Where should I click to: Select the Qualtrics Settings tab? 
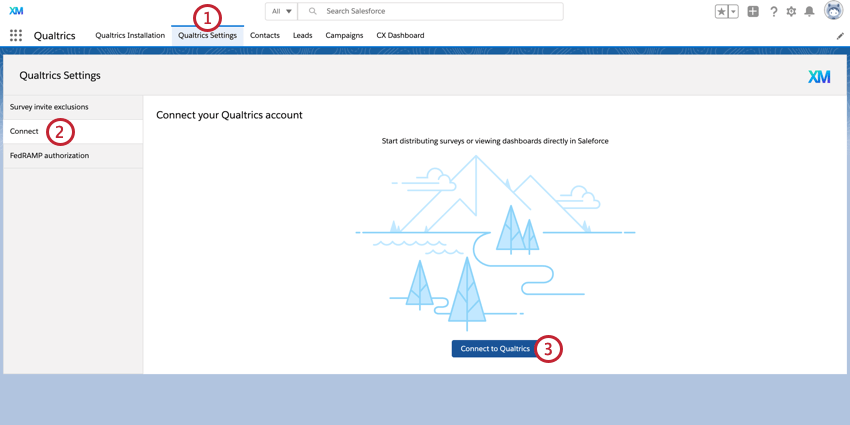point(208,35)
